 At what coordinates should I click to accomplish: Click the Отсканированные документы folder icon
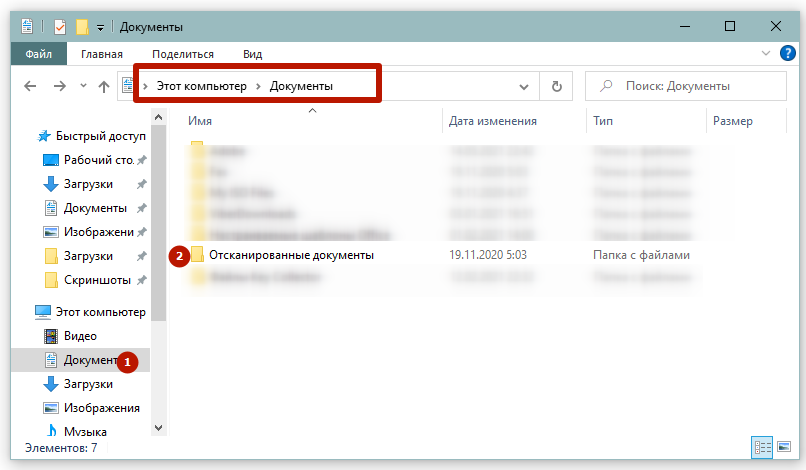coord(197,254)
